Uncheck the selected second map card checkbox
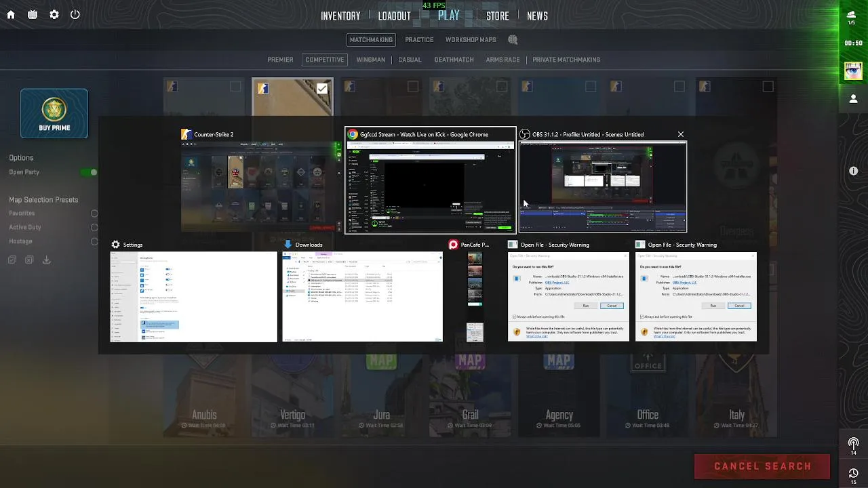Image resolution: width=868 pixels, height=488 pixels. pyautogui.click(x=322, y=88)
